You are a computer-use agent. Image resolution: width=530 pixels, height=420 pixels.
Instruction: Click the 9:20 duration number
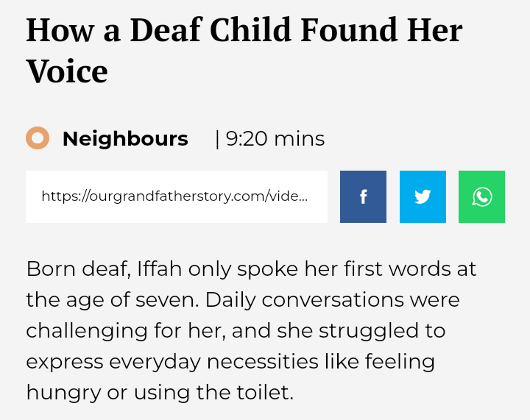(247, 138)
